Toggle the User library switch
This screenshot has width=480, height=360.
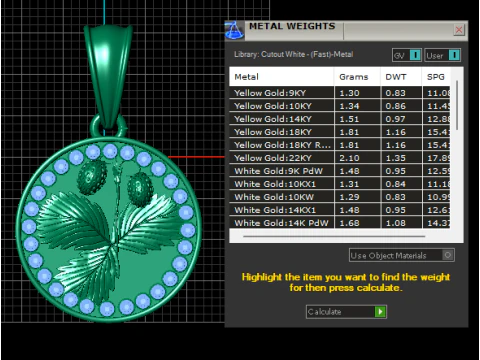click(x=454, y=55)
